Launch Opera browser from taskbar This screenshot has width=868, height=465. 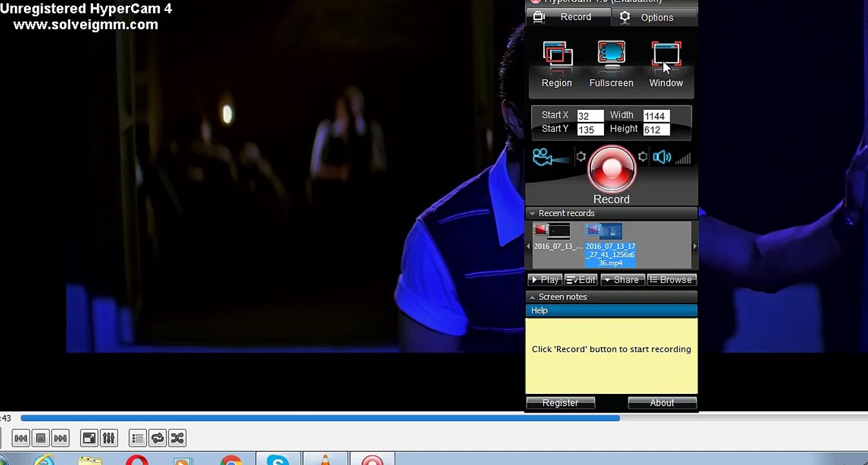137,460
